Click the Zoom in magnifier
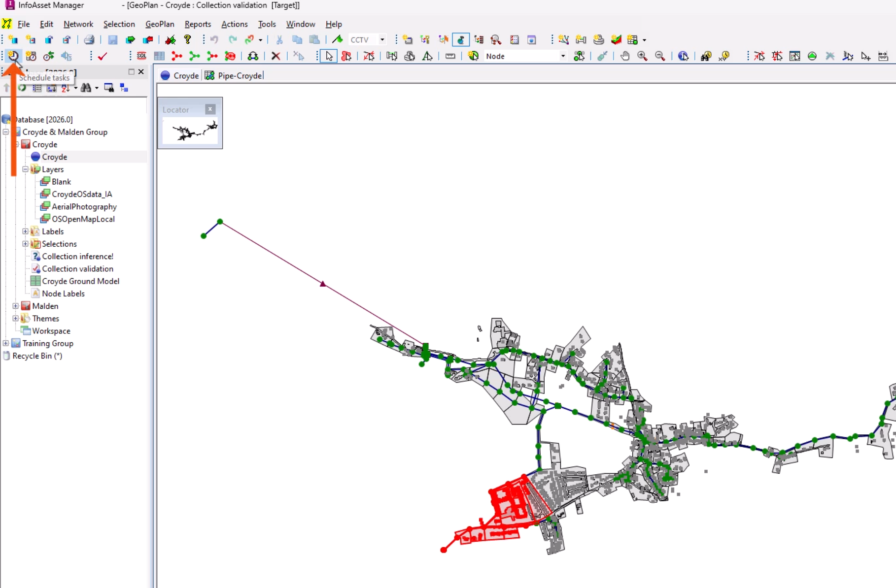Image resolution: width=896 pixels, height=588 pixels. (x=642, y=56)
